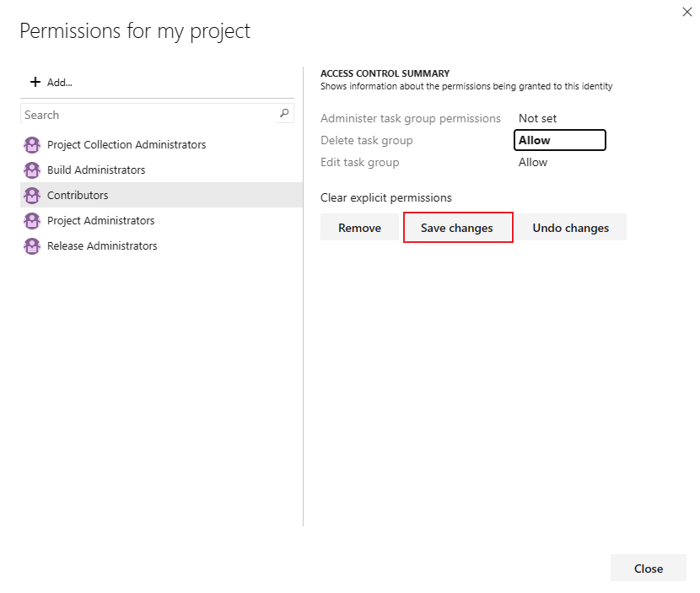The image size is (700, 593).
Task: Change Administer task group permissions from Not set
Action: click(x=538, y=118)
